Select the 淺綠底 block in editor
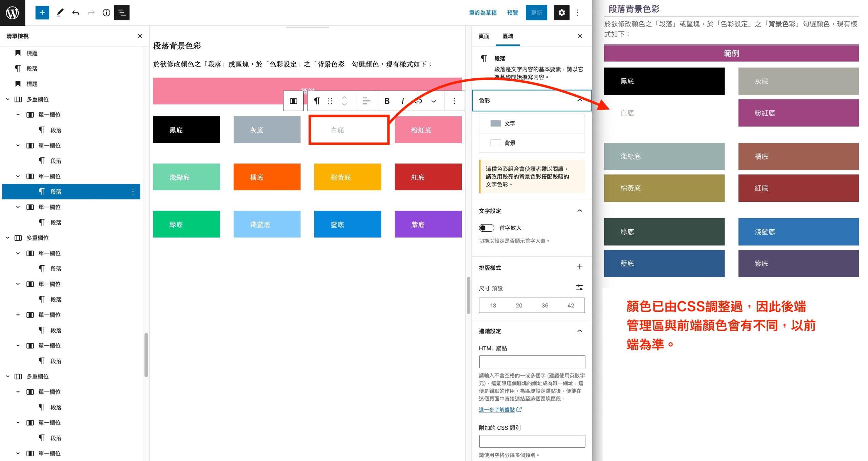The height and width of the screenshot is (461, 868). (186, 177)
